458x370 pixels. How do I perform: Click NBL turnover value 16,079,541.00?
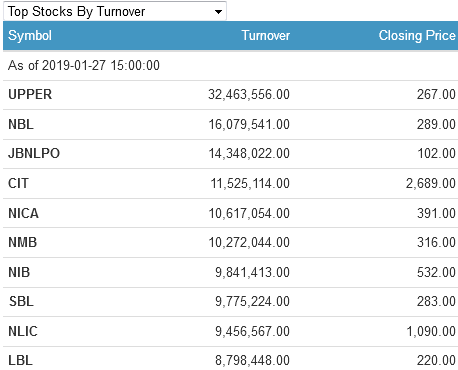pyautogui.click(x=249, y=124)
